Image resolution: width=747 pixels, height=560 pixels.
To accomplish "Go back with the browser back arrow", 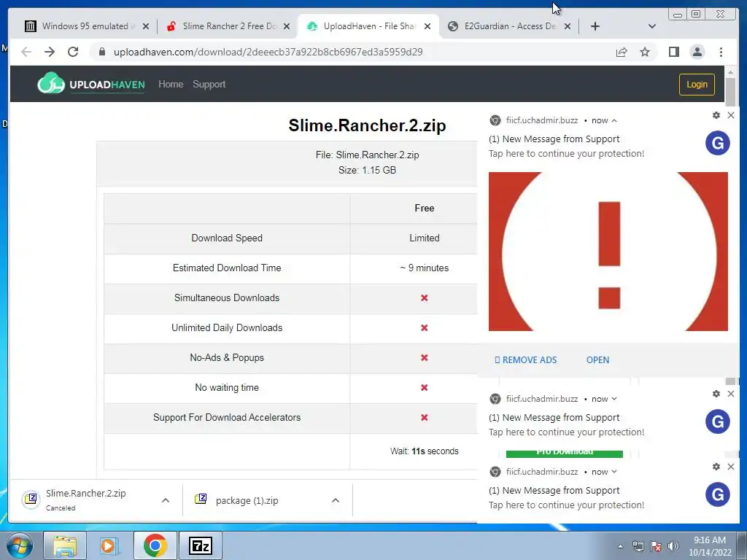I will 26,52.
